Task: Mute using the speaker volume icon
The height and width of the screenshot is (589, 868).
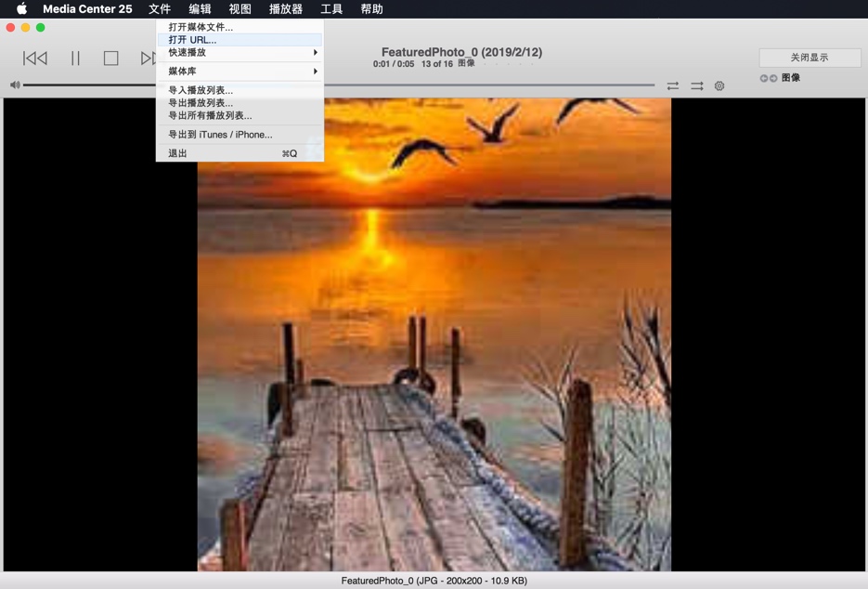Action: point(15,85)
